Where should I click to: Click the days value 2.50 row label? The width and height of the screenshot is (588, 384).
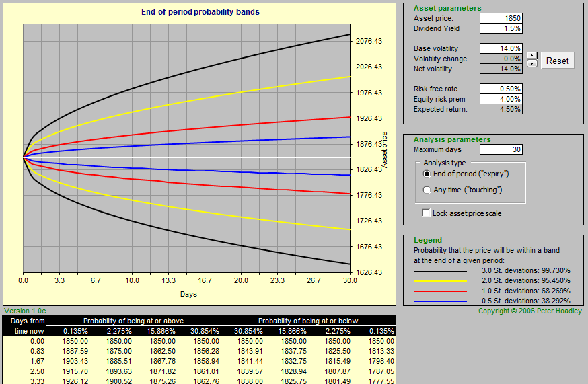[x=38, y=372]
